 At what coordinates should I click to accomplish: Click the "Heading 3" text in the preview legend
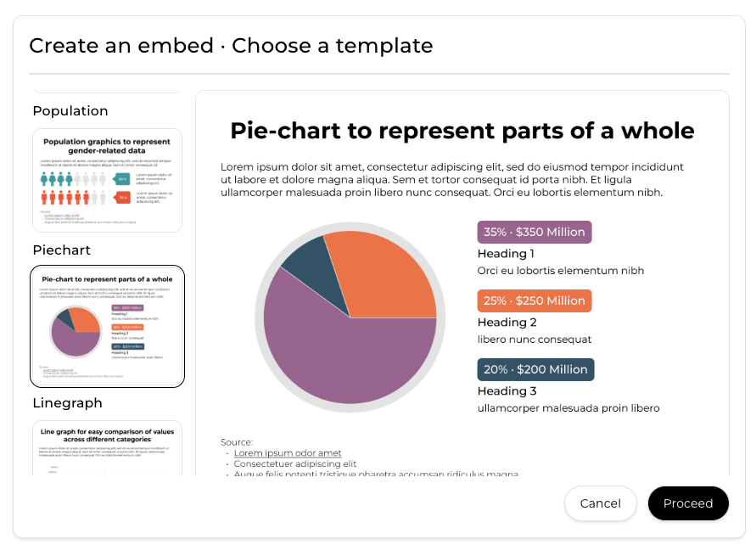tap(507, 391)
